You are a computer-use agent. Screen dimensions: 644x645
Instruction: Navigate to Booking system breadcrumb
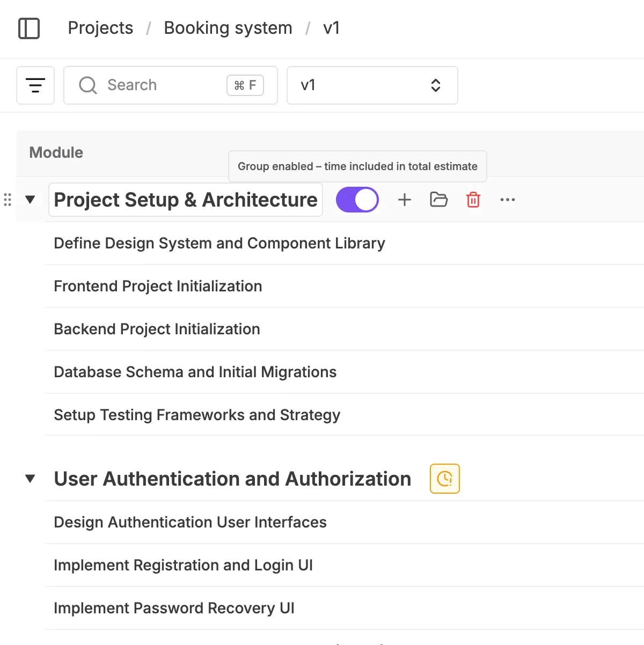coord(228,28)
